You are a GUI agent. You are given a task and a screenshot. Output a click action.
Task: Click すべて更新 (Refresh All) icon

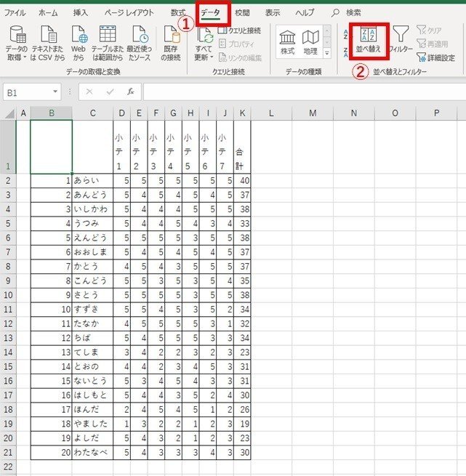pos(204,44)
